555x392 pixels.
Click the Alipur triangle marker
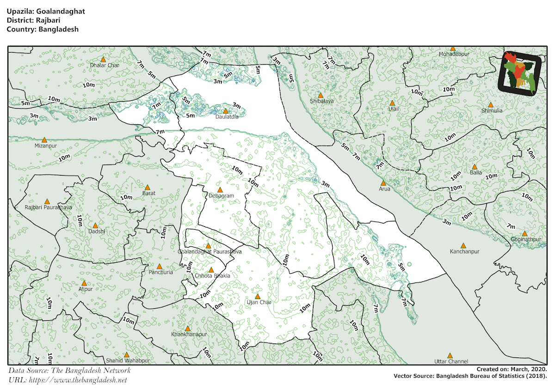84,283
